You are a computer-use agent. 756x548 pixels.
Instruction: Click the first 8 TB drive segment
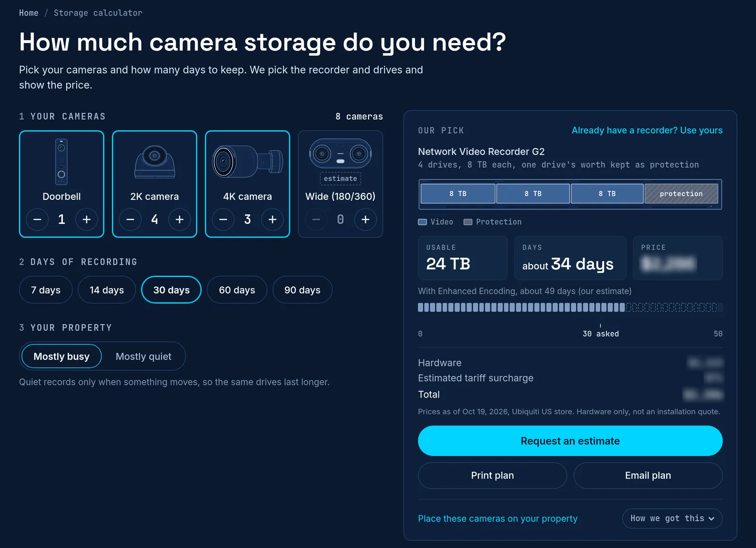pyautogui.click(x=458, y=194)
